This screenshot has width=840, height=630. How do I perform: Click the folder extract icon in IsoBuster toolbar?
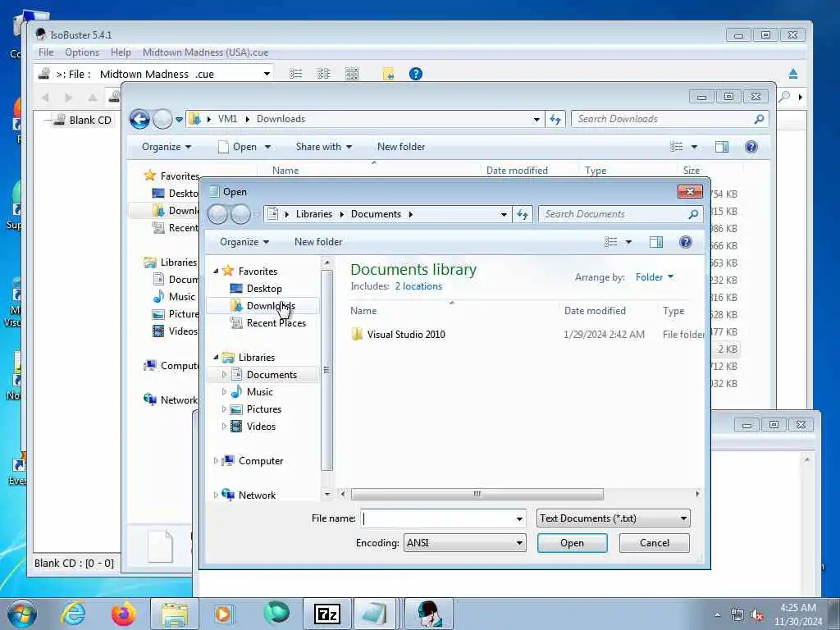(x=388, y=74)
